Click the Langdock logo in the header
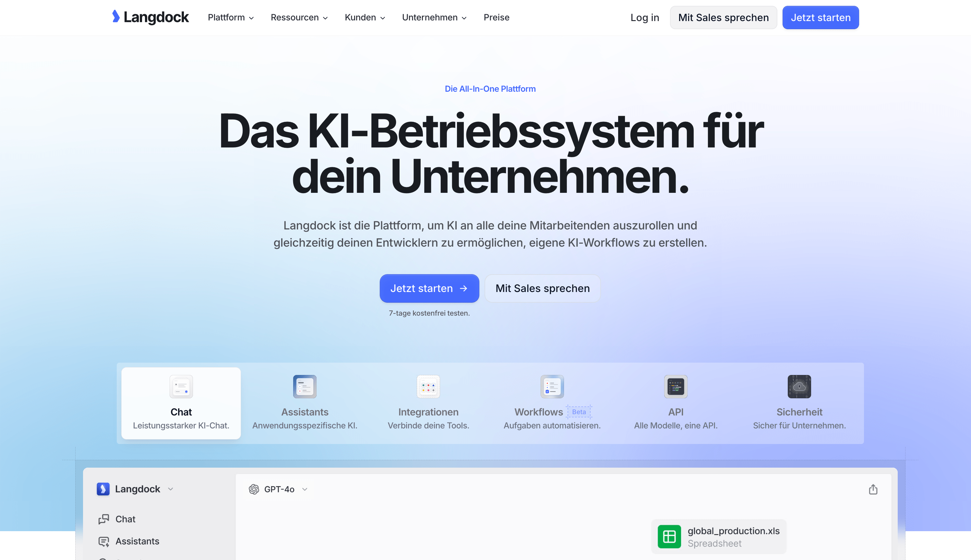This screenshot has height=560, width=971. [x=150, y=17]
